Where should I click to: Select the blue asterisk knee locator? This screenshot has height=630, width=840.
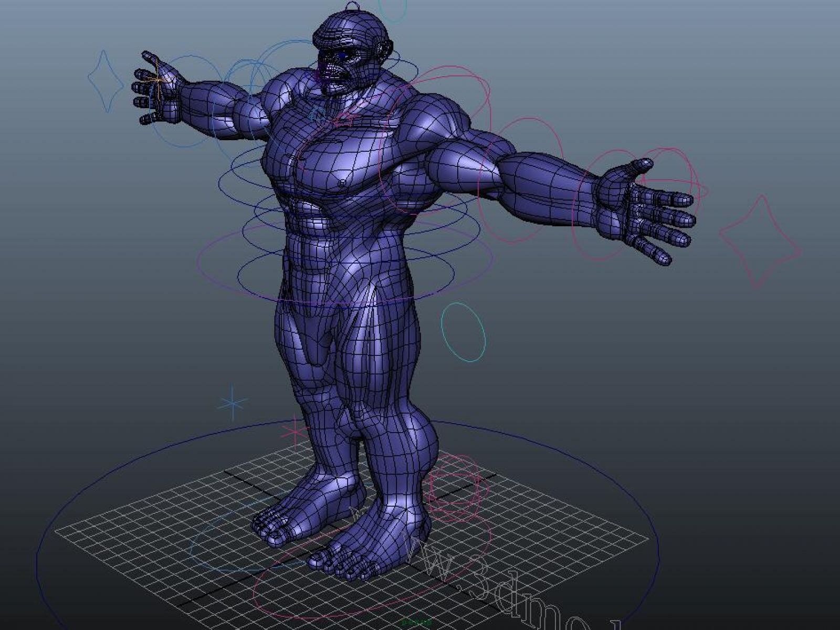point(232,402)
